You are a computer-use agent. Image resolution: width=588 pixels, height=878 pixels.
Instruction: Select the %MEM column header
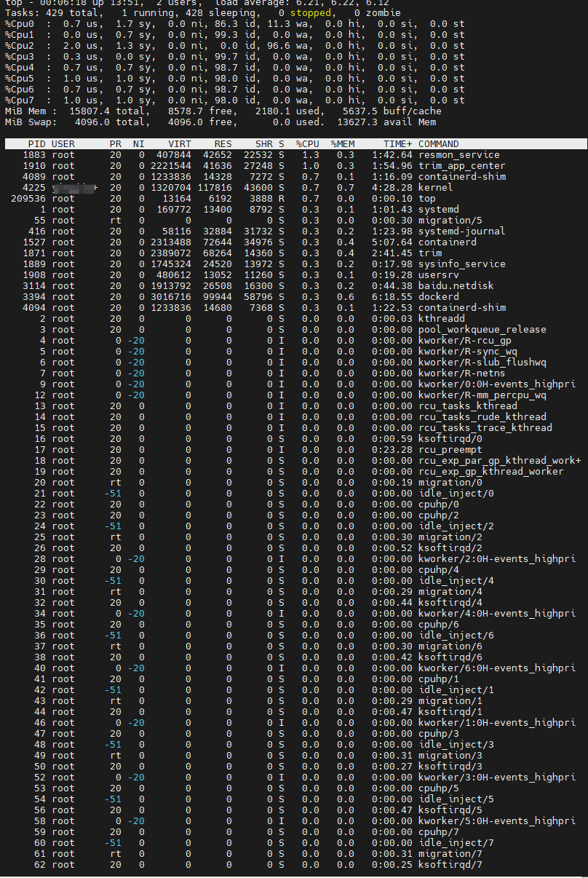tap(342, 144)
